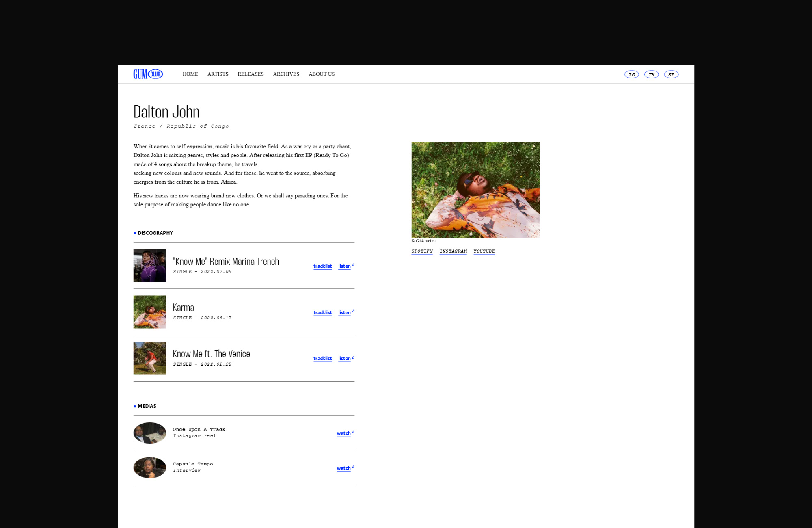Click the Capsule Tempo oval thumbnail
Image resolution: width=812 pixels, height=528 pixels.
coord(150,467)
